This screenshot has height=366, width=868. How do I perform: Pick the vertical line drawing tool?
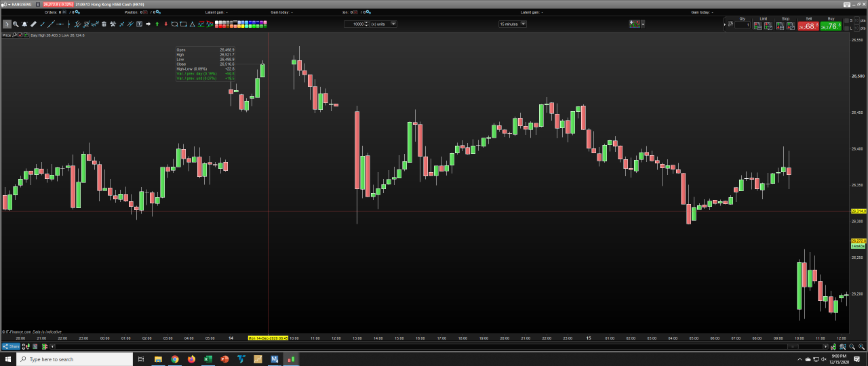(x=68, y=24)
